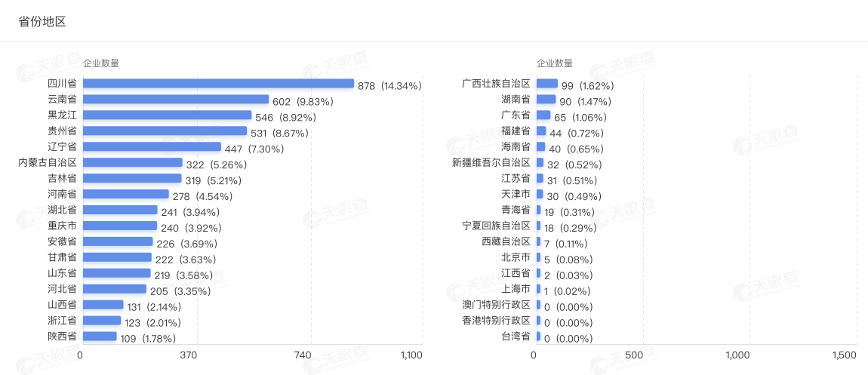Select the 安徽省 bar showing 226

(x=118, y=242)
